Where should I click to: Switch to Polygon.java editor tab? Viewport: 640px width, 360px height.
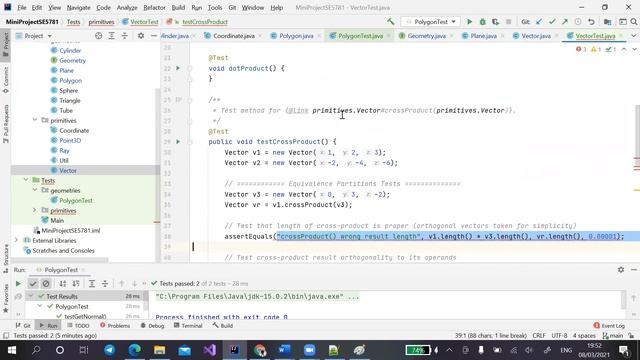tap(296, 36)
